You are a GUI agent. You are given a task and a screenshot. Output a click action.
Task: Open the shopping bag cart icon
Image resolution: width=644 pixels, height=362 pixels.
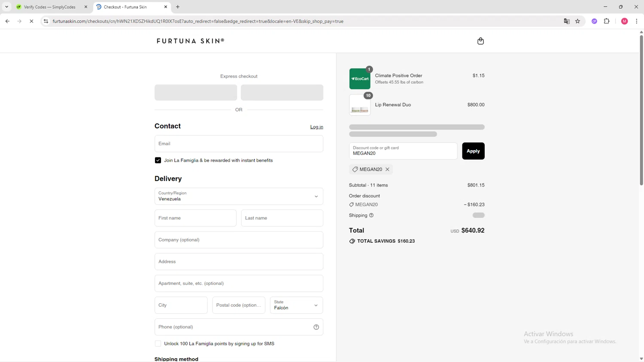[480, 41]
